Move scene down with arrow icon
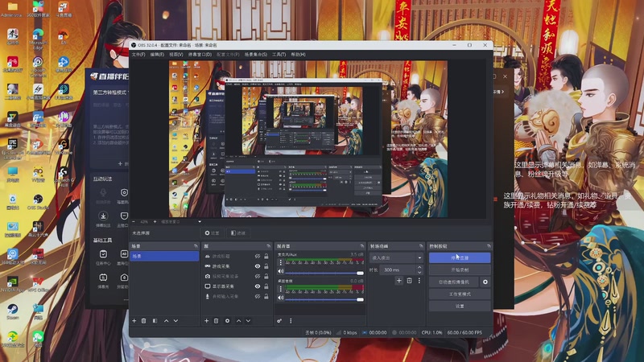This screenshot has height=362, width=644. click(175, 320)
